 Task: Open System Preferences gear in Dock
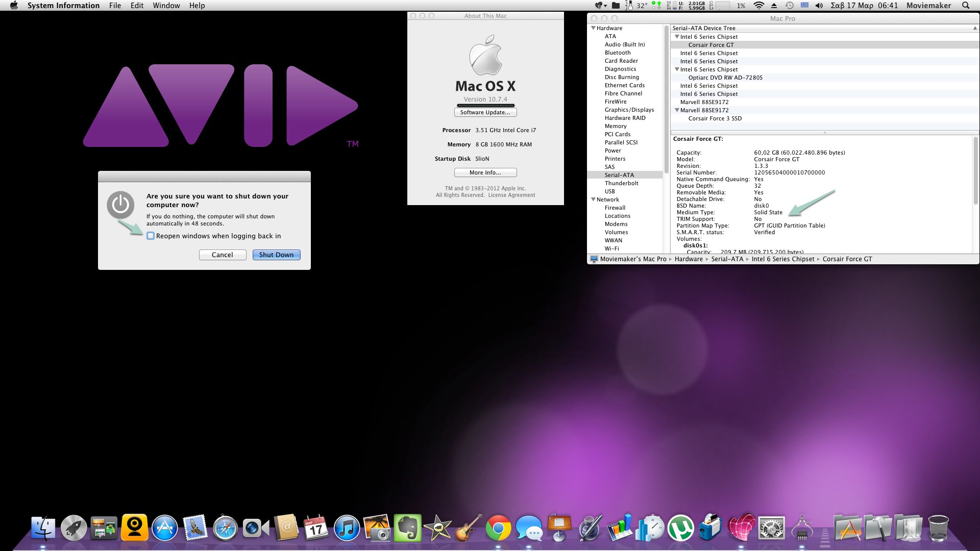[771, 528]
